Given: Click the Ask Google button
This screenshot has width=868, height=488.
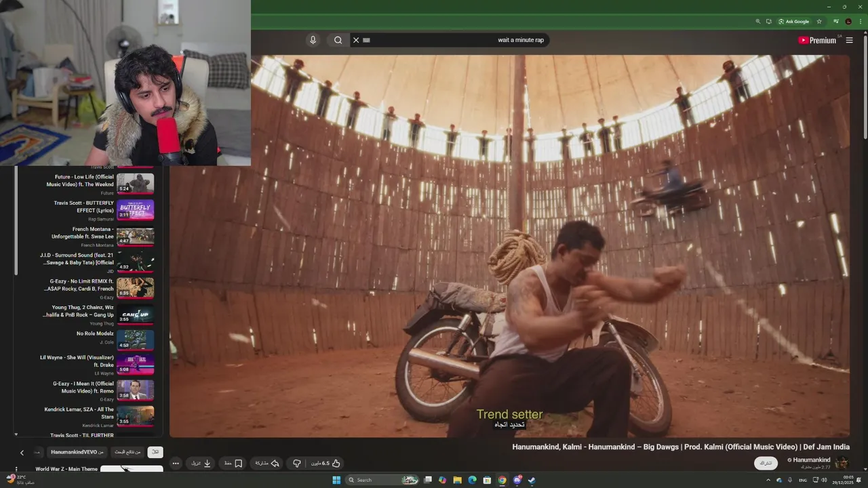Looking at the screenshot, I should (x=793, y=22).
